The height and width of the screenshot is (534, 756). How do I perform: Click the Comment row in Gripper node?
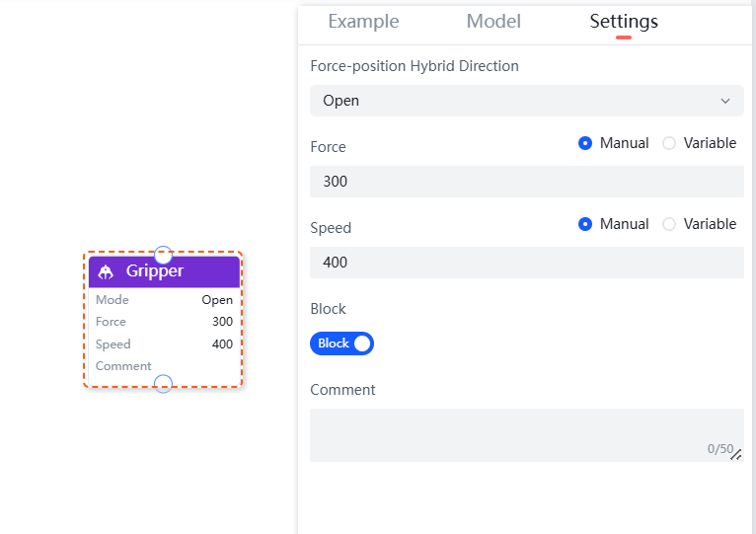[164, 366]
